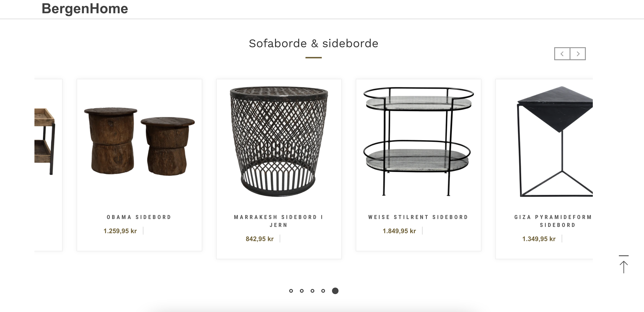Jump to third carousel page dot
The height and width of the screenshot is (312, 644).
[312, 291]
